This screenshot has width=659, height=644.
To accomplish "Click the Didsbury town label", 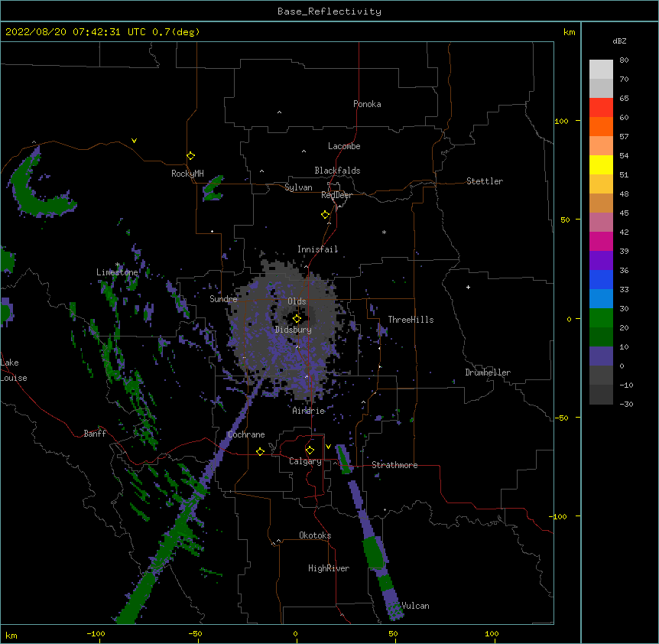I will pyautogui.click(x=294, y=330).
